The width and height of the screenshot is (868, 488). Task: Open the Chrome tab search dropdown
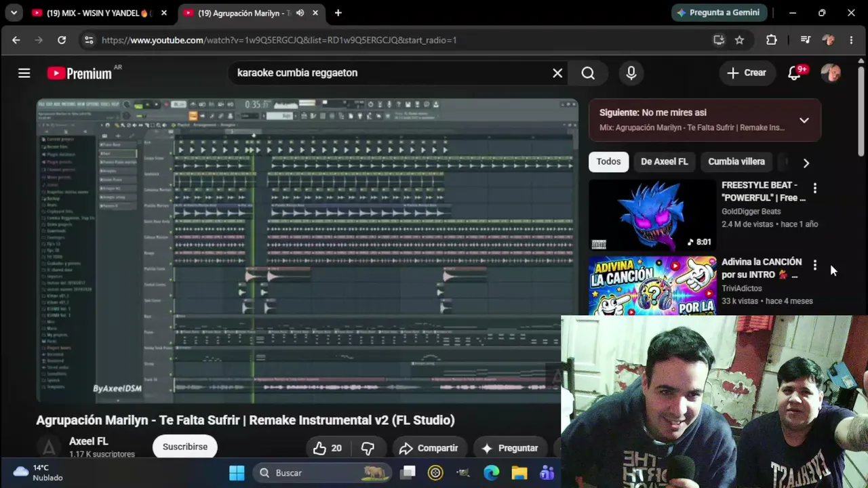click(x=14, y=13)
